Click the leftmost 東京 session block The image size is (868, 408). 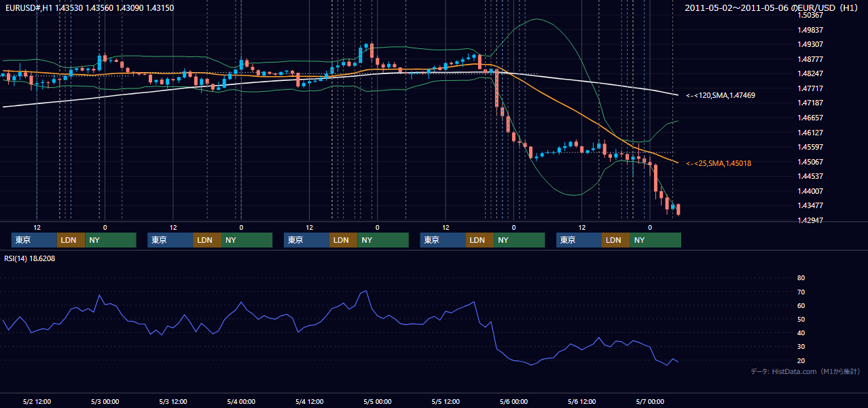(34, 240)
